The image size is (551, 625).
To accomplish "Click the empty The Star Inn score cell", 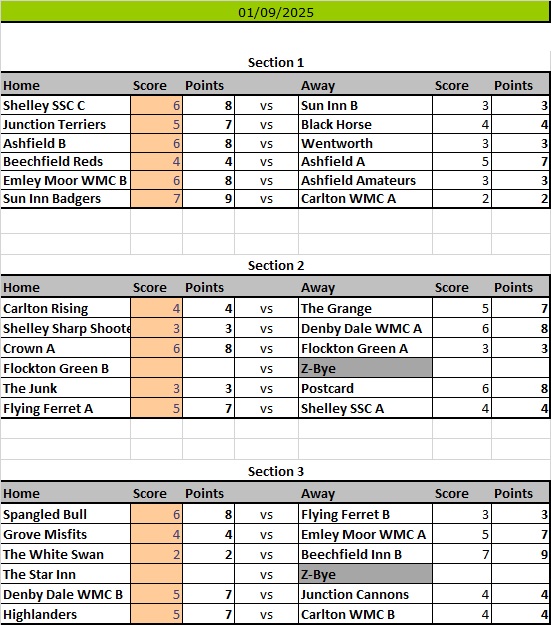I will [x=157, y=574].
